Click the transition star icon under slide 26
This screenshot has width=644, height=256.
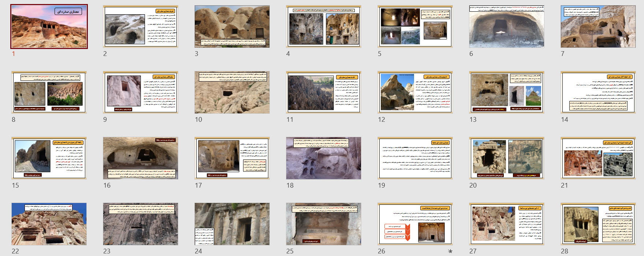450,251
